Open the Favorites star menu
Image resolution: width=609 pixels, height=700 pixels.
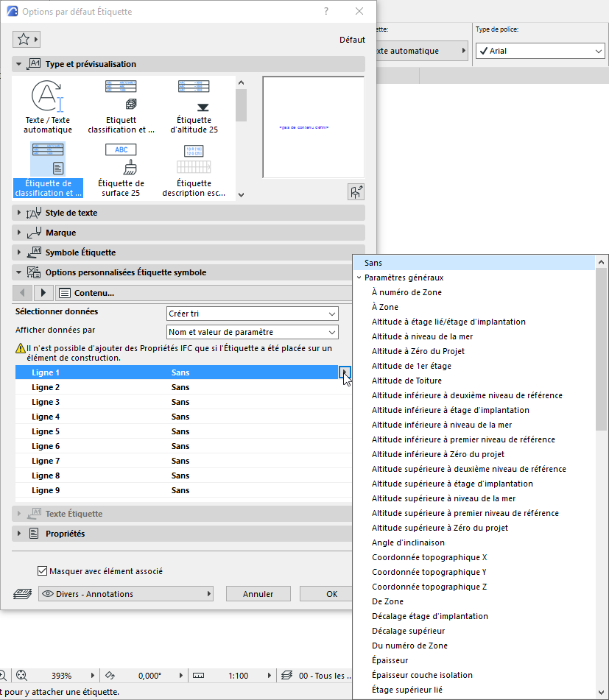tap(27, 38)
